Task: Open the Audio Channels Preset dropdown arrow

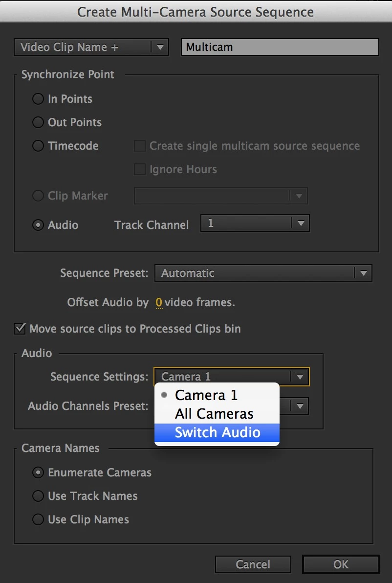Action: [x=300, y=406]
